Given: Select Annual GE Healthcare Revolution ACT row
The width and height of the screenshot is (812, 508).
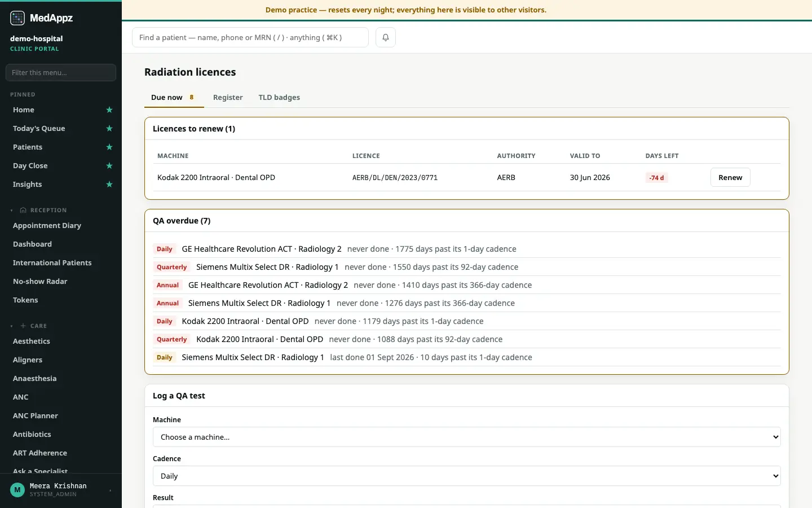Looking at the screenshot, I should [467, 285].
